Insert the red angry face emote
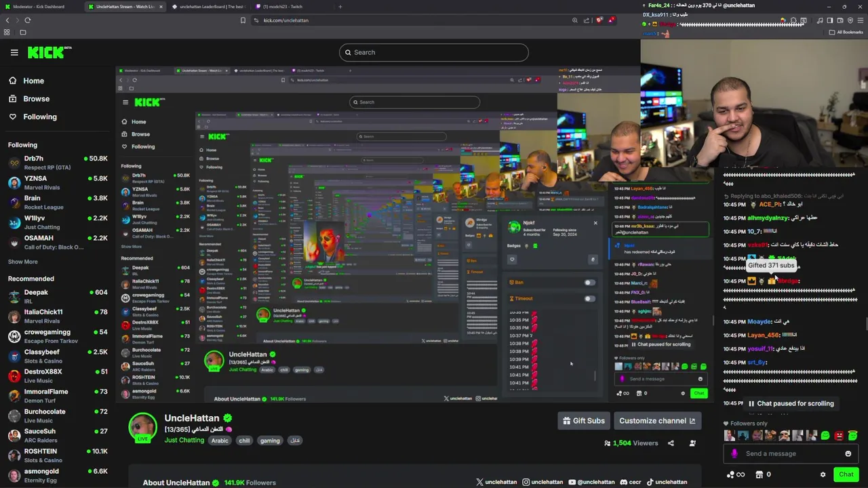Image resolution: width=868 pixels, height=488 pixels. (x=839, y=436)
